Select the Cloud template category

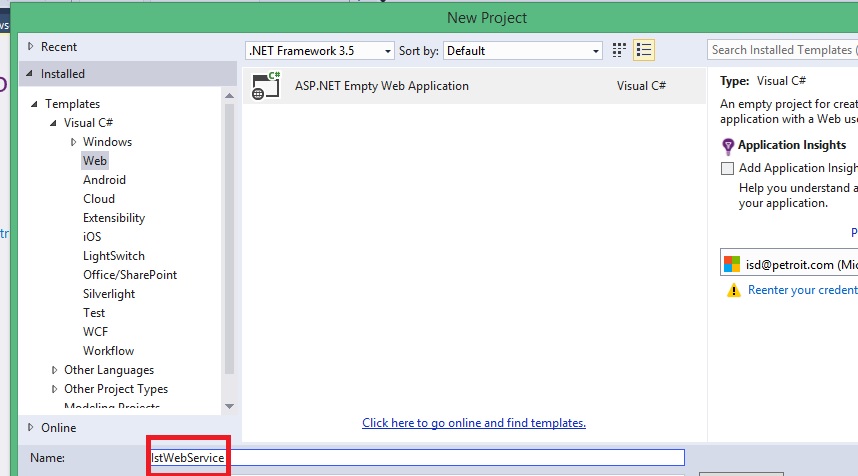(x=99, y=199)
